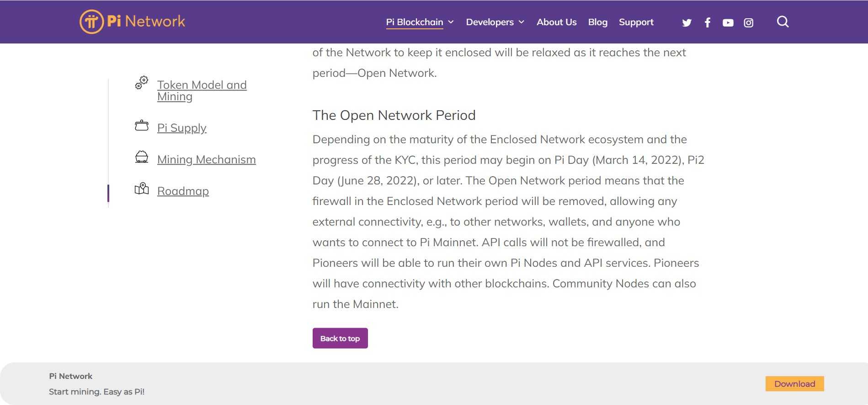Jump to the Mining Mechanism section
The height and width of the screenshot is (405, 868).
click(x=206, y=159)
